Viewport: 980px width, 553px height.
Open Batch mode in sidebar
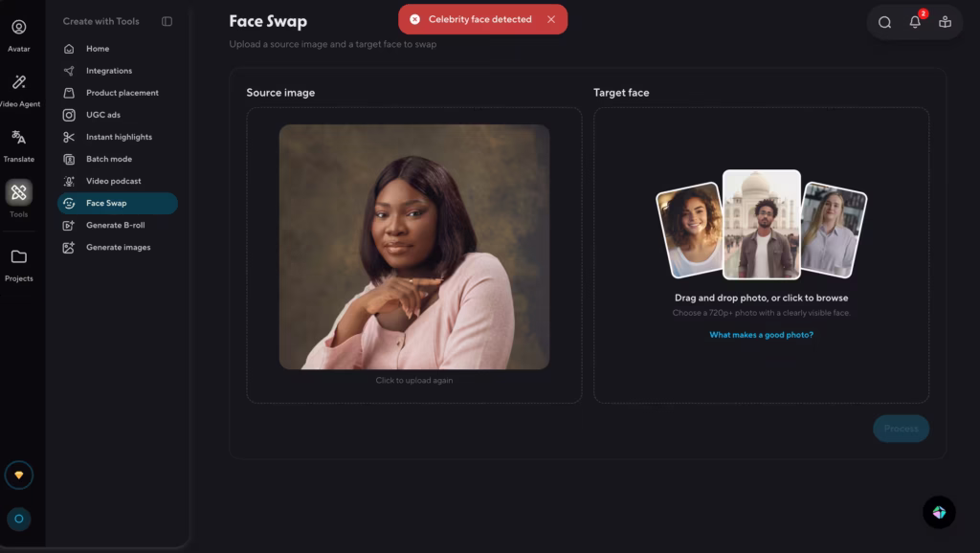109,159
